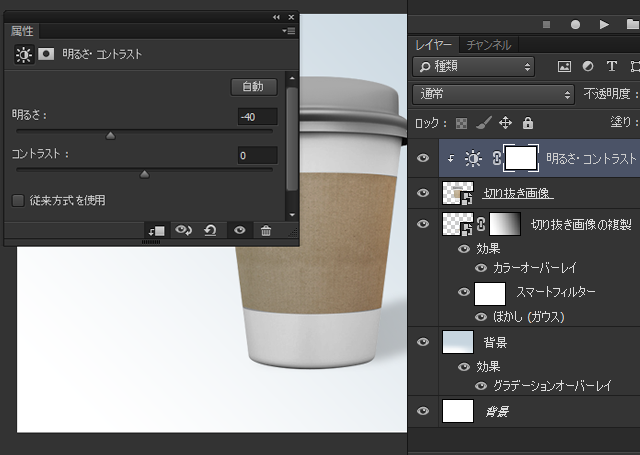Viewport: 640px width, 455px height.
Task: Open the 種類 layer filter dropdown
Action: click(x=473, y=67)
